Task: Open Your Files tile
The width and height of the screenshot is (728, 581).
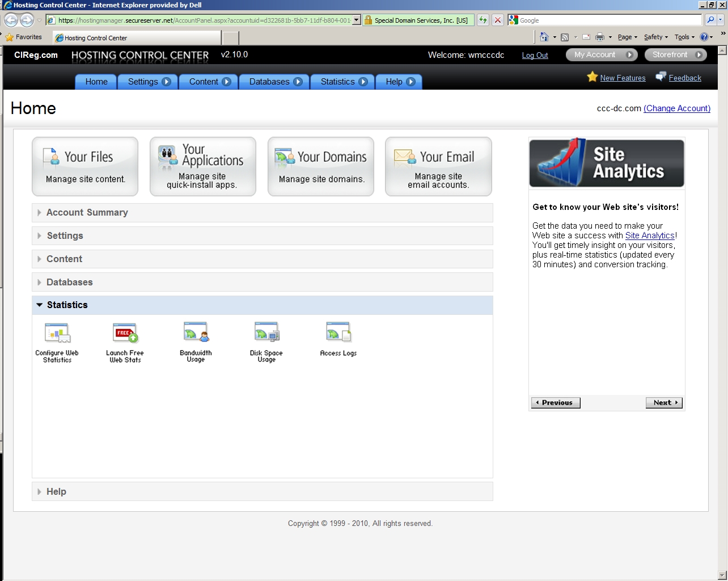Action: [x=85, y=167]
